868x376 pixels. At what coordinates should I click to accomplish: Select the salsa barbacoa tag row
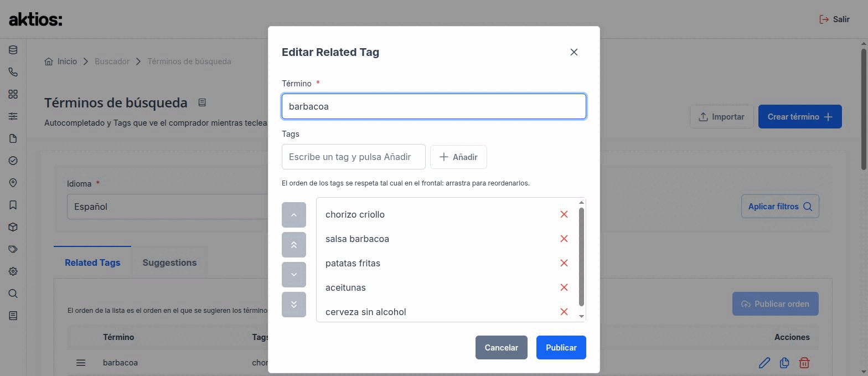tap(447, 239)
